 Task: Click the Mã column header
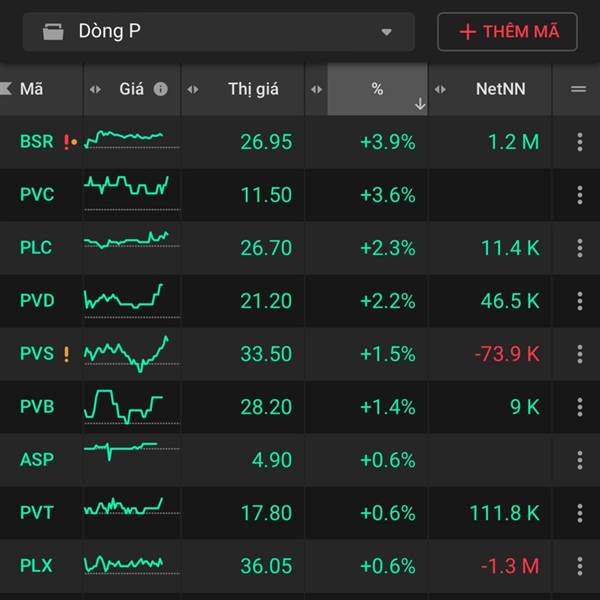(x=31, y=89)
